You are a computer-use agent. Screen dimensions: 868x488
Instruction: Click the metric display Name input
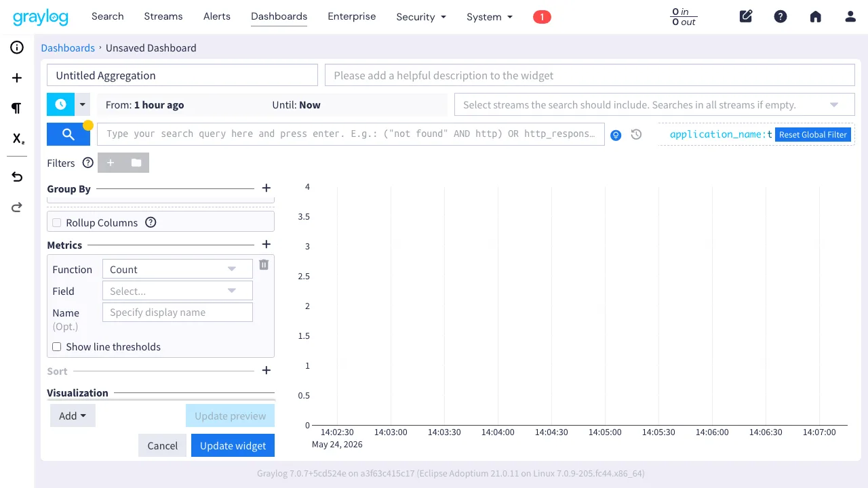[177, 312]
